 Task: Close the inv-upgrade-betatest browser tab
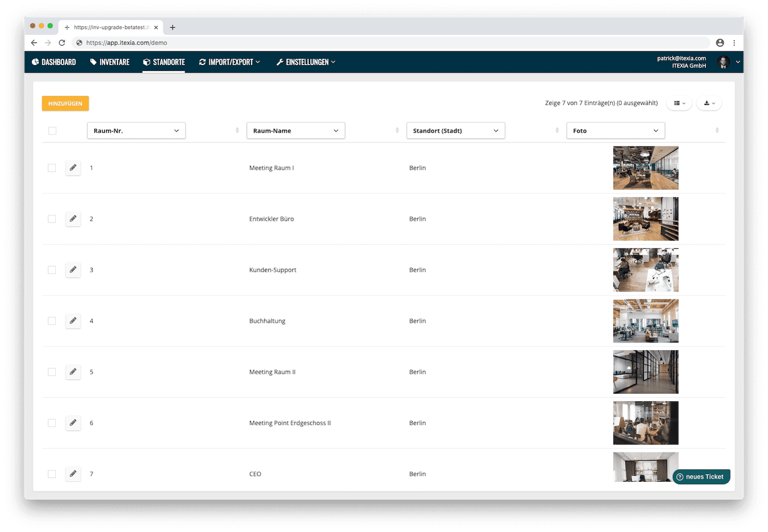point(156,28)
